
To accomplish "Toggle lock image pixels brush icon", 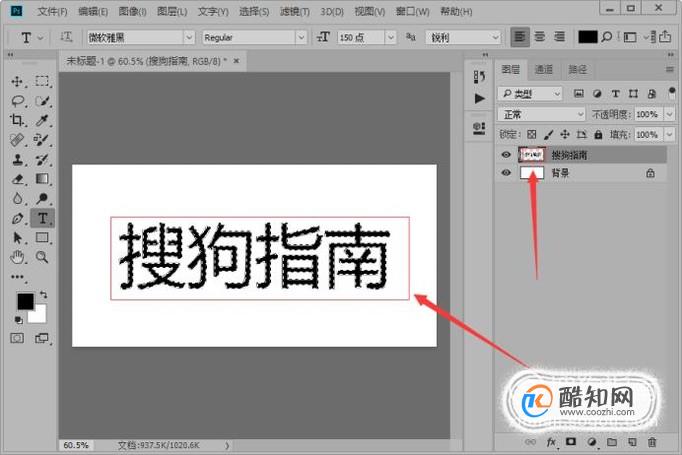I will [548, 134].
